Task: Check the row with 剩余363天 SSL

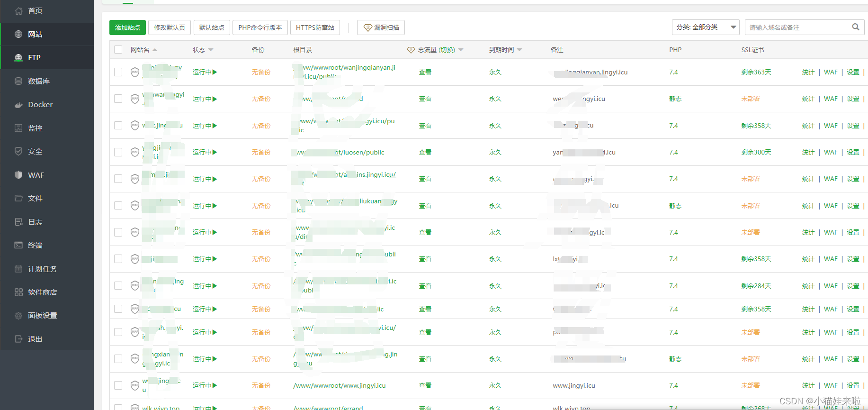Action: click(118, 72)
